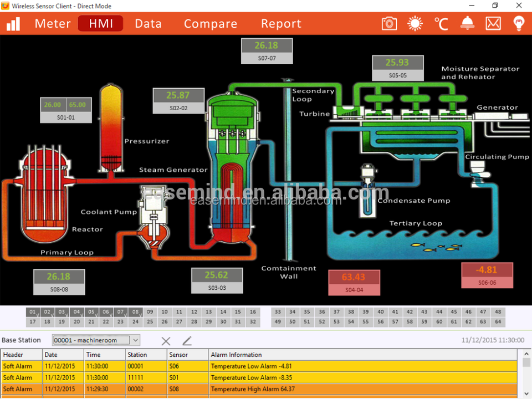Open the Report tab
The image size is (532, 399).
[x=281, y=24]
